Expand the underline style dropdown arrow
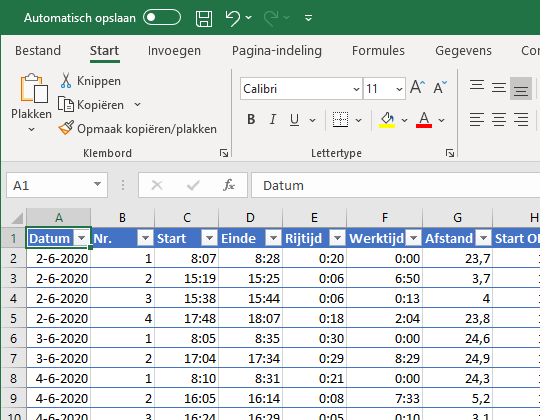The width and height of the screenshot is (540, 420). 312,120
